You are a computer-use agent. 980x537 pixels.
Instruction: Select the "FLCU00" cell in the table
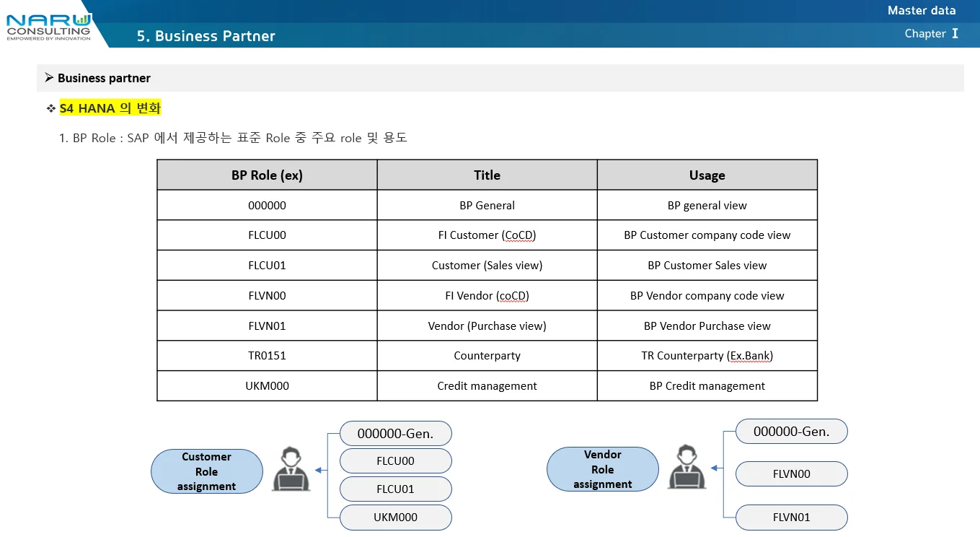pos(267,235)
